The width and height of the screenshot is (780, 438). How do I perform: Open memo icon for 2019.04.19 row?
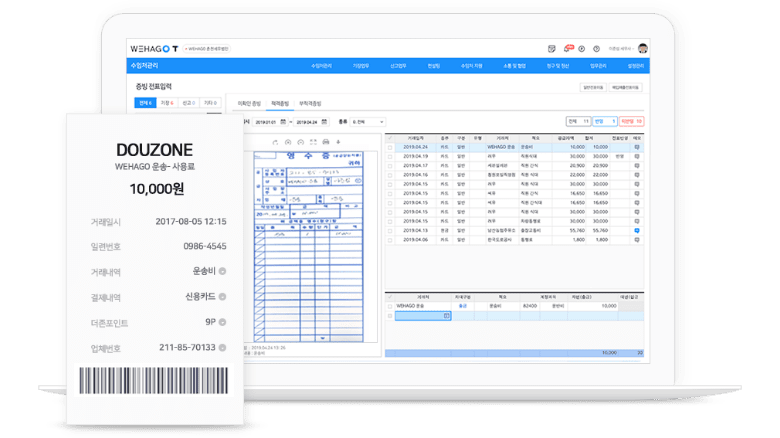637,156
